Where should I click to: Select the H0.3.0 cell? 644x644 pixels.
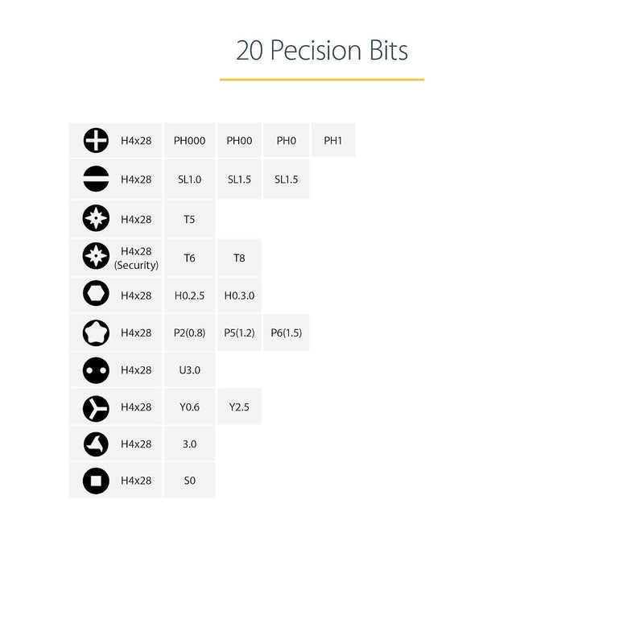click(239, 295)
